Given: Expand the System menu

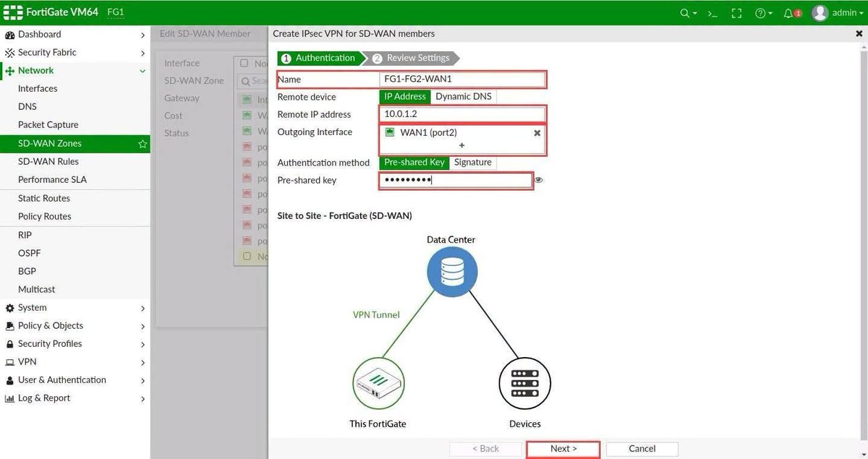Looking at the screenshot, I should click(142, 308).
